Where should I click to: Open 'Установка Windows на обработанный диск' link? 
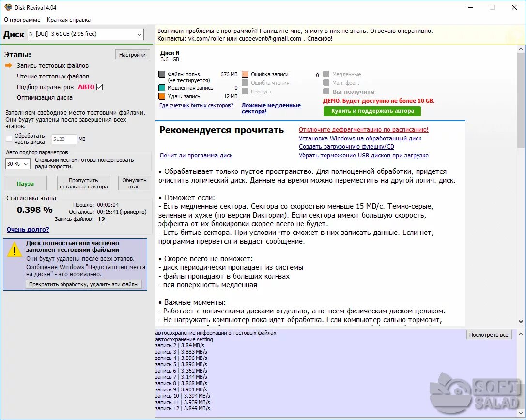[x=360, y=138]
